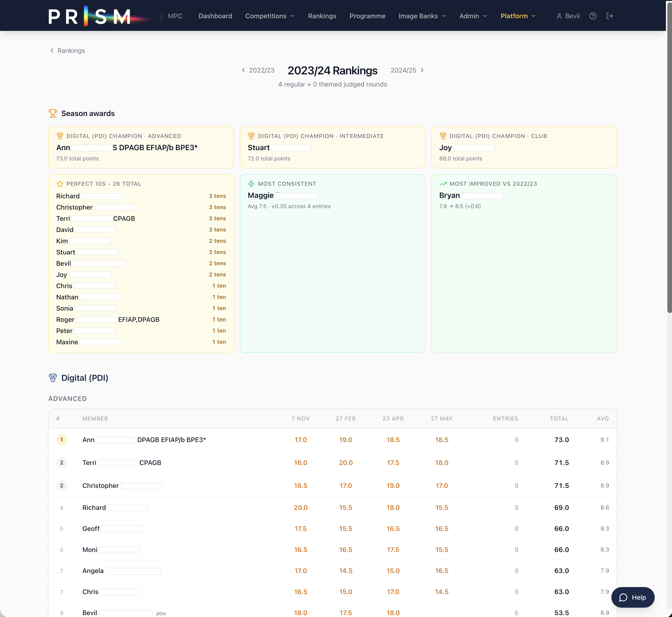This screenshot has width=672, height=617.
Task: Click the 27 FEB column header
Action: tap(345, 419)
